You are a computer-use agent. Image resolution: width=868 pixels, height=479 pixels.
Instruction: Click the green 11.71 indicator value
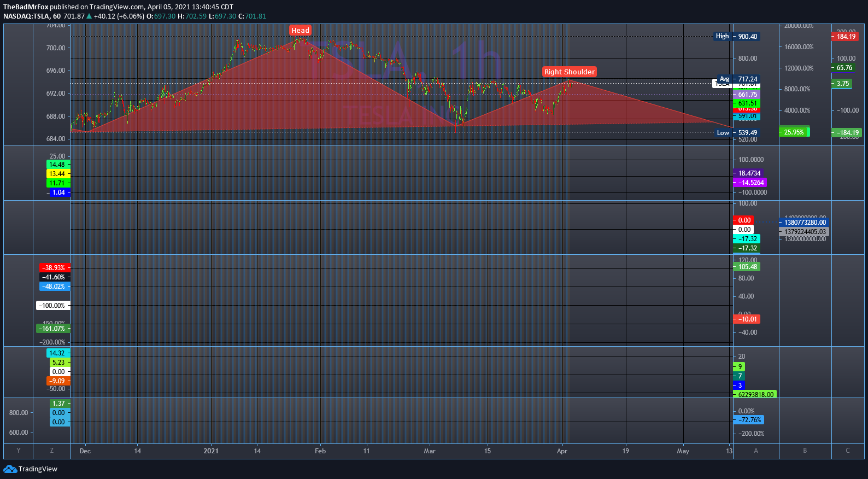click(x=58, y=183)
